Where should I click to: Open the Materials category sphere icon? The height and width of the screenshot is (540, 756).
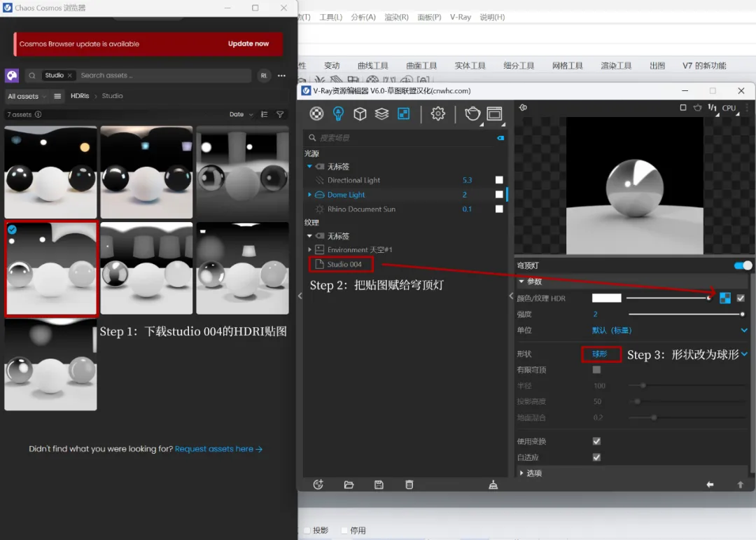pyautogui.click(x=316, y=114)
